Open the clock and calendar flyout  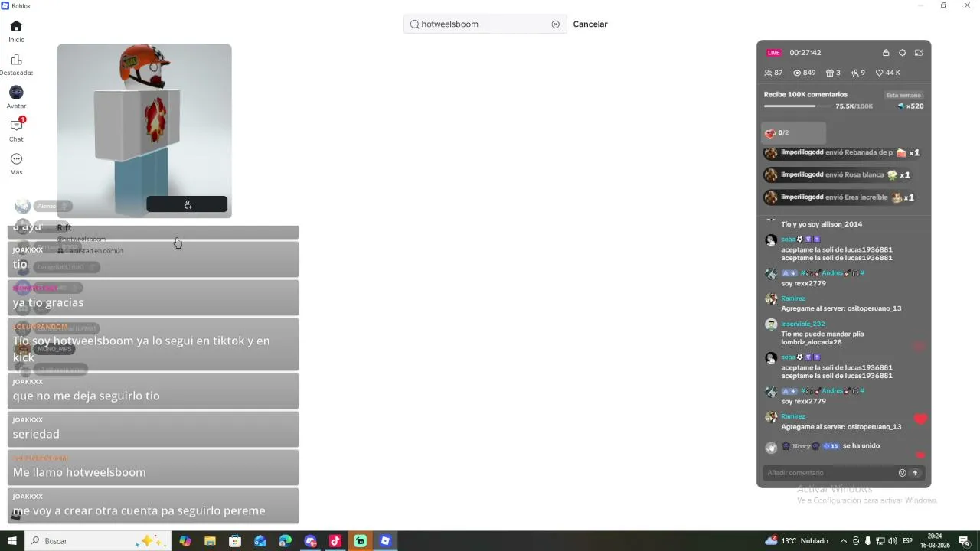point(935,541)
